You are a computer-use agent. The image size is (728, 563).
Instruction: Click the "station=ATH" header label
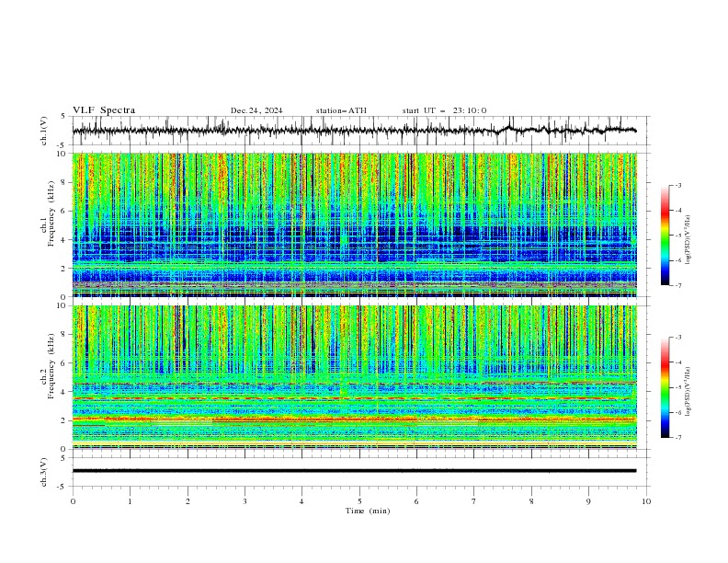(341, 110)
